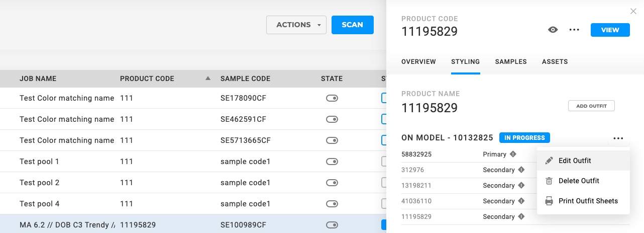Switch to the Samples tab

click(511, 62)
